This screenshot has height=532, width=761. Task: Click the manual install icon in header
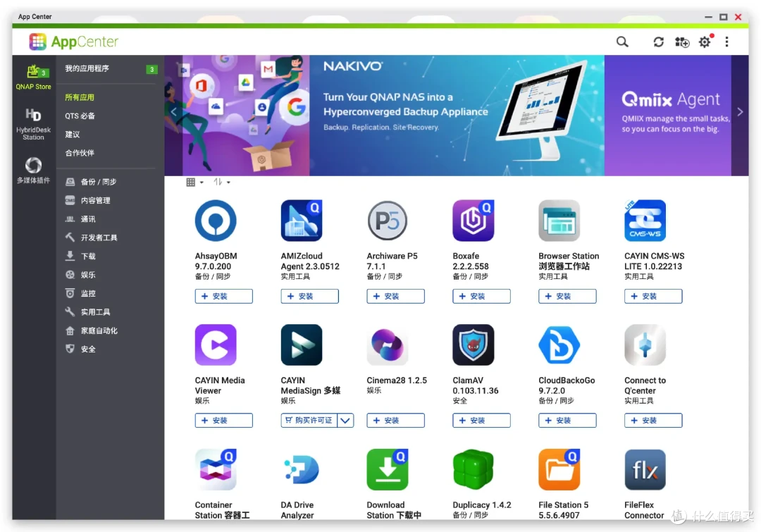pyautogui.click(x=682, y=42)
